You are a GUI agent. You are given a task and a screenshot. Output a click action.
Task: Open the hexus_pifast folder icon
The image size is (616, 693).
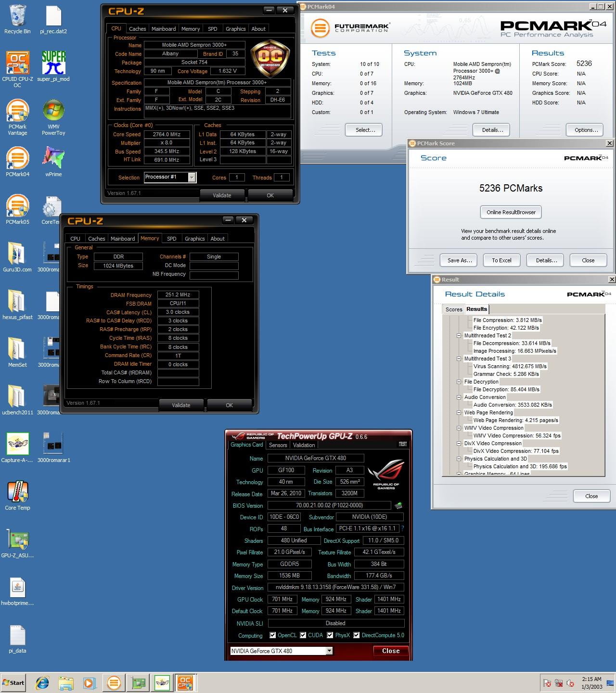point(17,305)
